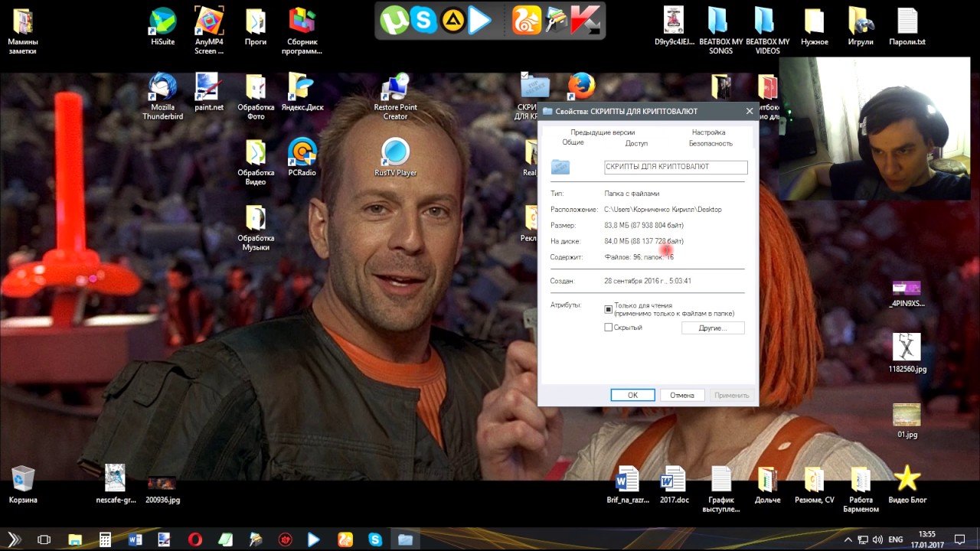Open 2017.doc Word document
Image resolution: width=980 pixels, height=551 pixels.
click(674, 484)
